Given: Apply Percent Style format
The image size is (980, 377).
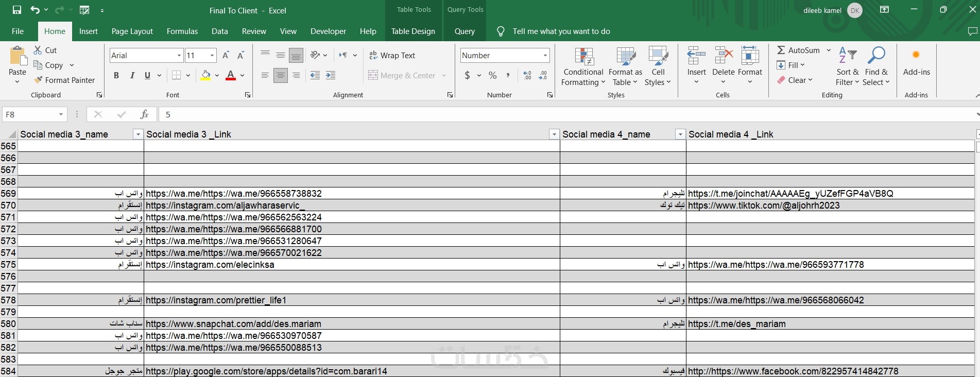Looking at the screenshot, I should (493, 75).
